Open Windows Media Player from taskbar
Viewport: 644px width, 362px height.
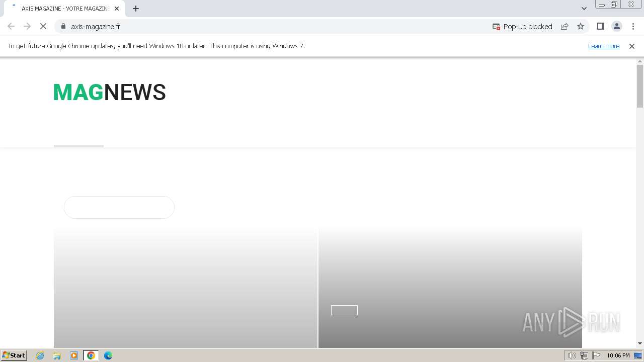(x=74, y=355)
